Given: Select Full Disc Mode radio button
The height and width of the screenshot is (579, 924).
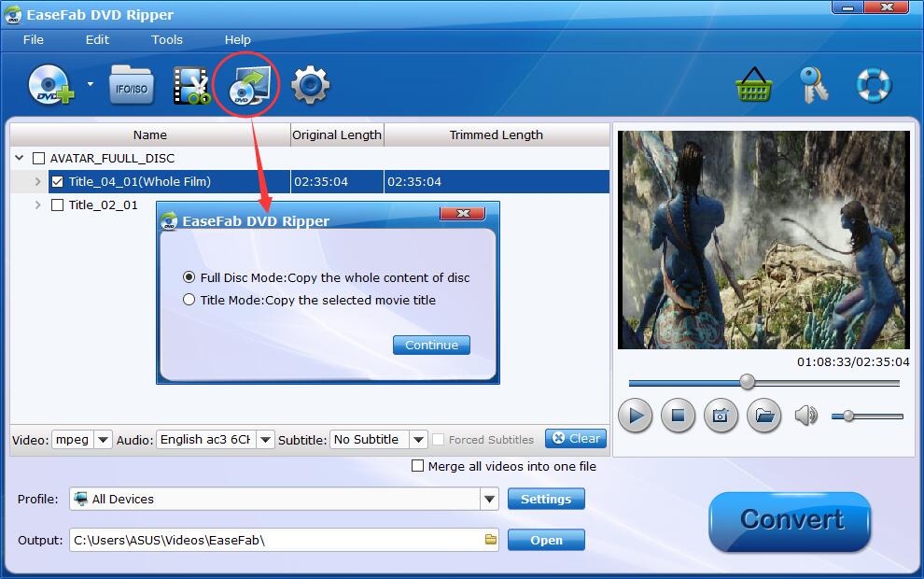Looking at the screenshot, I should pos(189,277).
